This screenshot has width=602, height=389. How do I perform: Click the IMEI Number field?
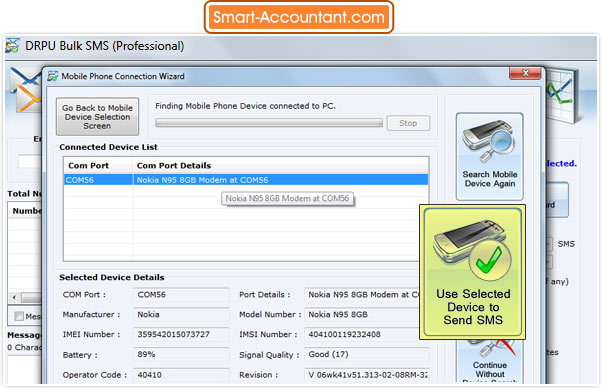pos(181,334)
